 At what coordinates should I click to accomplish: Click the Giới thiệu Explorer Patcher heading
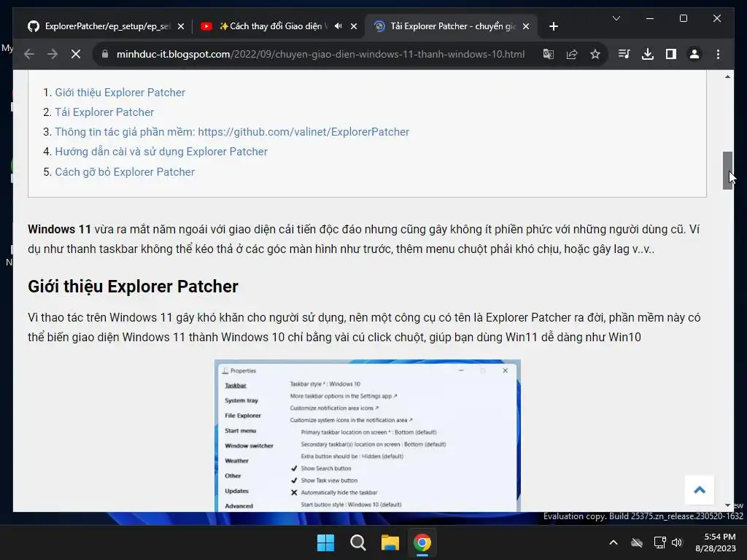click(x=133, y=287)
